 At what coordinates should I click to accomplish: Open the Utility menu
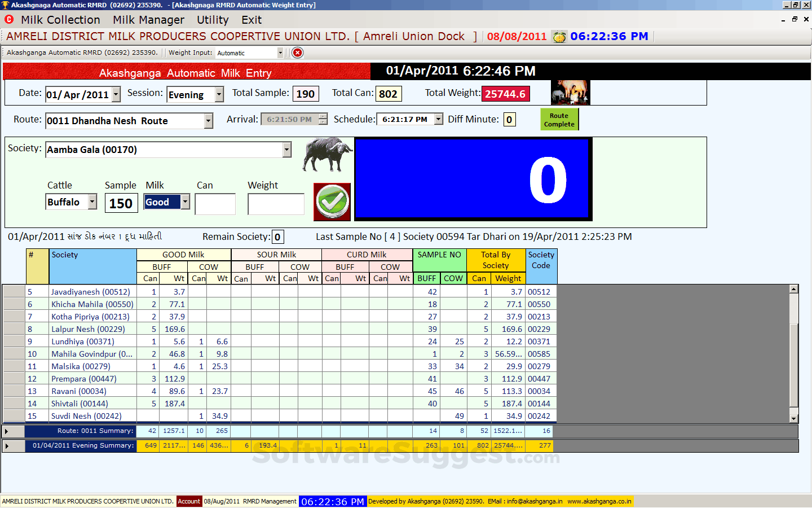coord(213,20)
